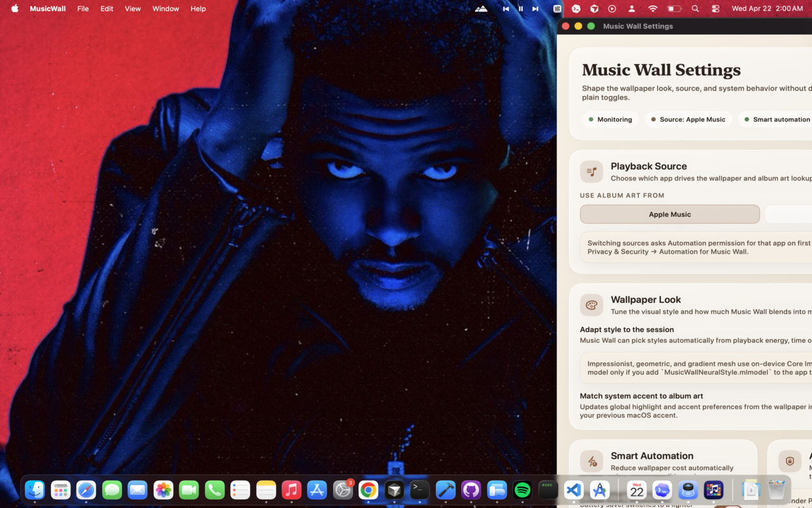Open the Trash from the Dock
Viewport: 812px width, 508px height.
(x=776, y=489)
